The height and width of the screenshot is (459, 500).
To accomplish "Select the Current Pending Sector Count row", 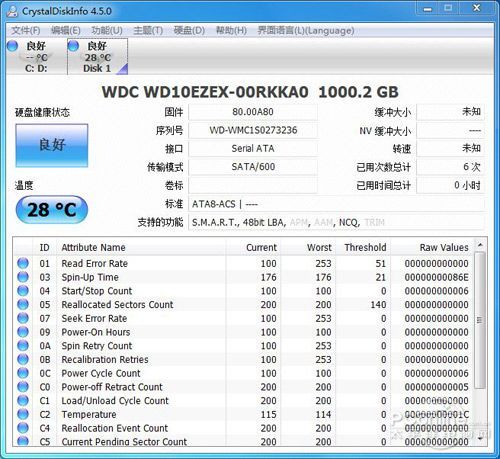I will 243,441.
